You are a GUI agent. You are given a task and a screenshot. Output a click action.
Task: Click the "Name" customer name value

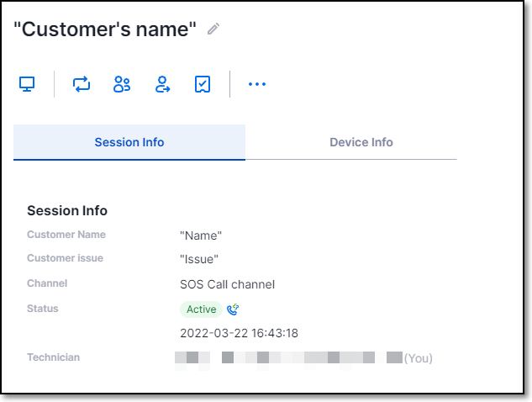(x=201, y=235)
